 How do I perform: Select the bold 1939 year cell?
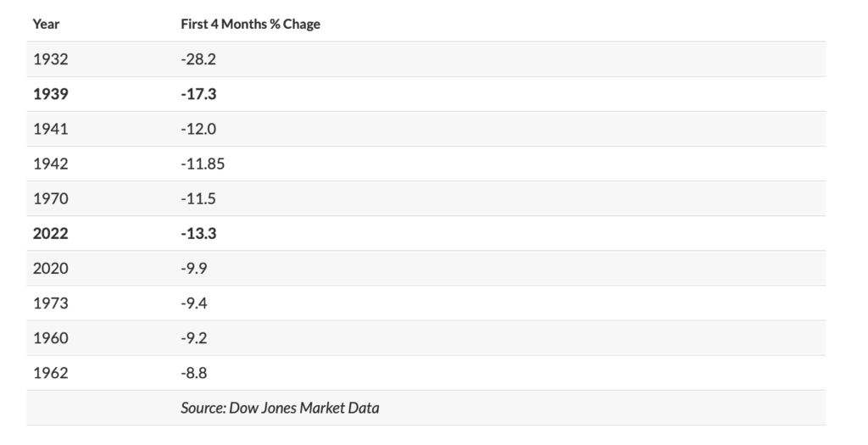pyautogui.click(x=51, y=94)
